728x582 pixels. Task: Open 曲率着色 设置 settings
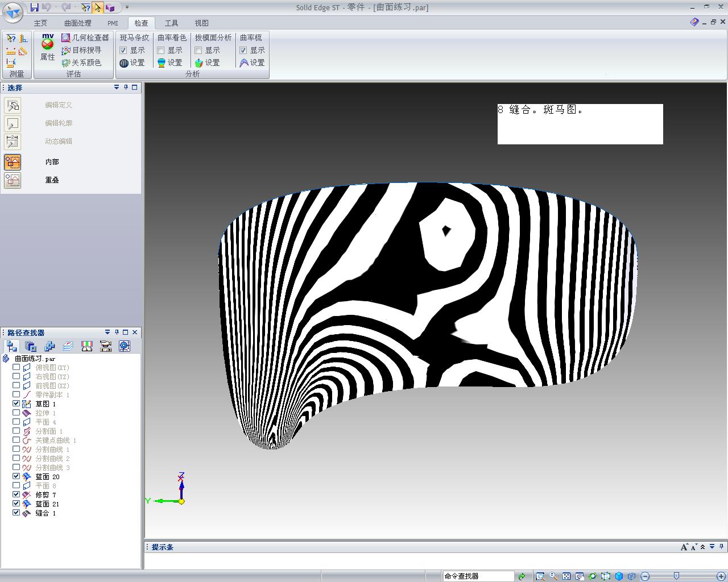pos(170,63)
